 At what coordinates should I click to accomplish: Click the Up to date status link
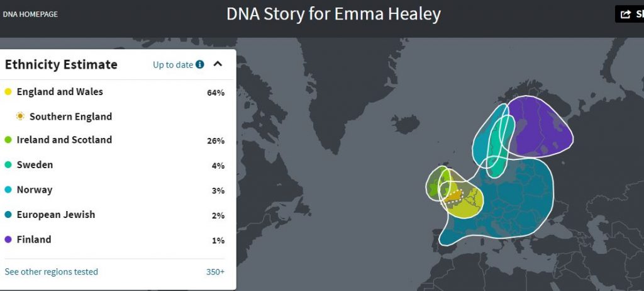pyautogui.click(x=173, y=65)
